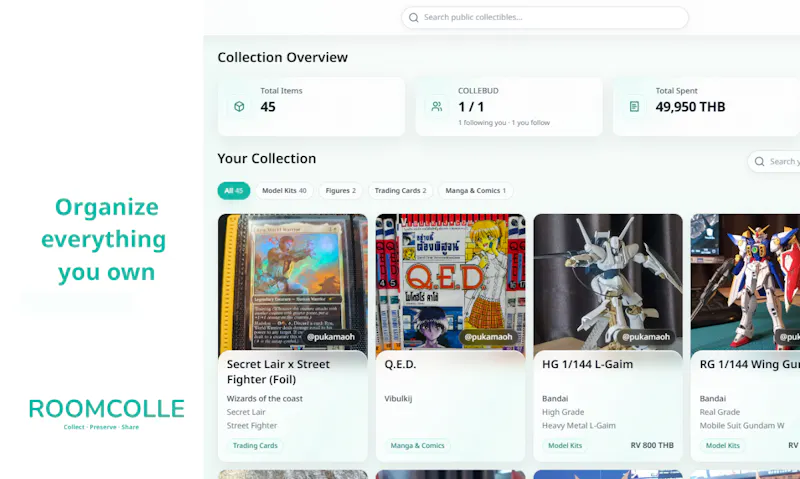Select the Model Kits 40 filter
Screen dimensions: 800x479
(x=284, y=191)
